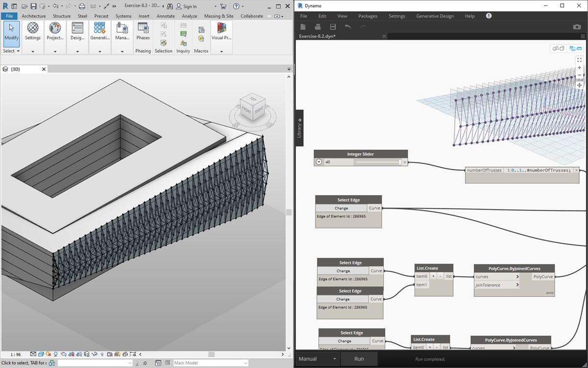Click the Zoom to Fit icon in the canvas
The height and width of the screenshot is (368, 588).
point(579,59)
